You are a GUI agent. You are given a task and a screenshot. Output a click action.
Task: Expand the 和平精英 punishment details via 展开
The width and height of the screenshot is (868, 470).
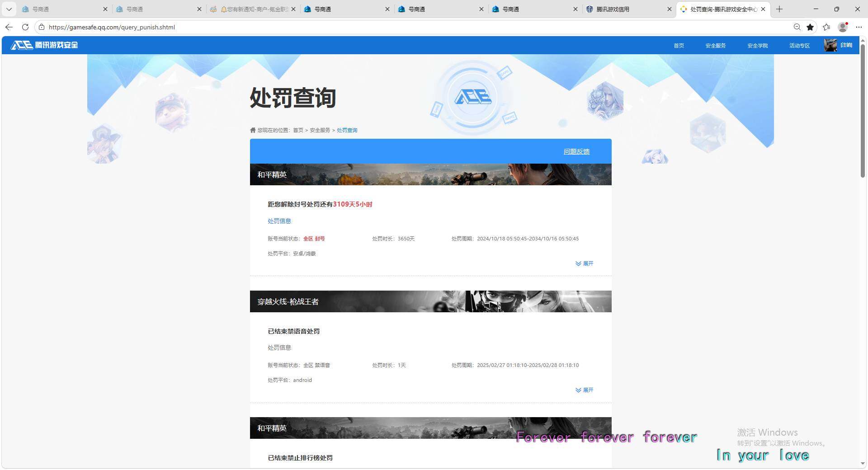point(585,263)
